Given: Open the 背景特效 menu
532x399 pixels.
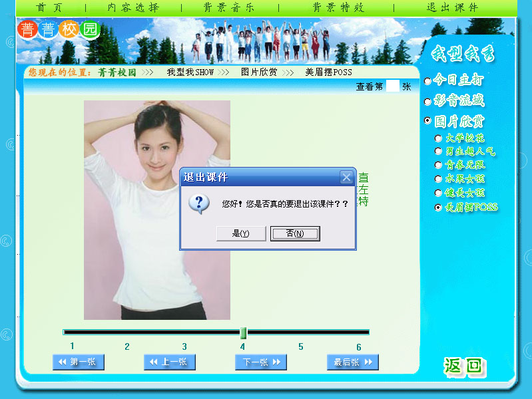Looking at the screenshot, I should 339,7.
